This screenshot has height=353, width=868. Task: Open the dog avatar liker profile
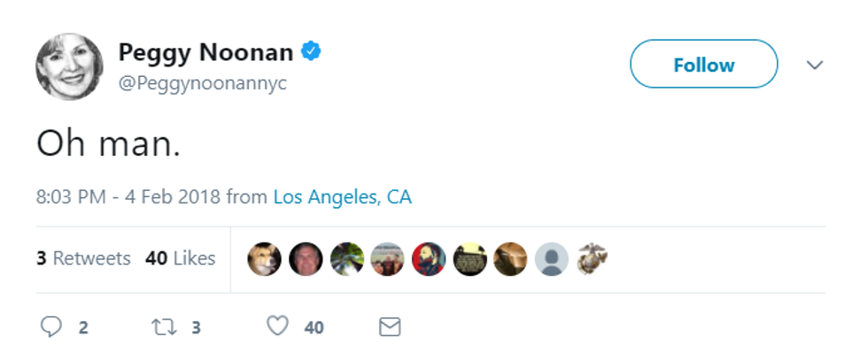click(x=264, y=259)
